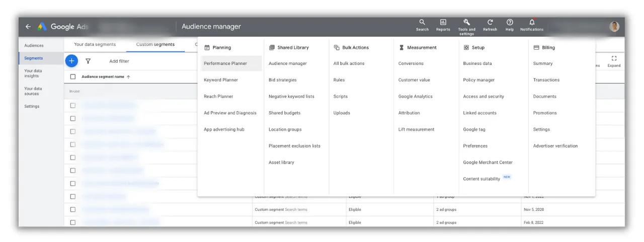This screenshot has height=242, width=644.
Task: Click the account profile avatar
Action: pyautogui.click(x=614, y=27)
